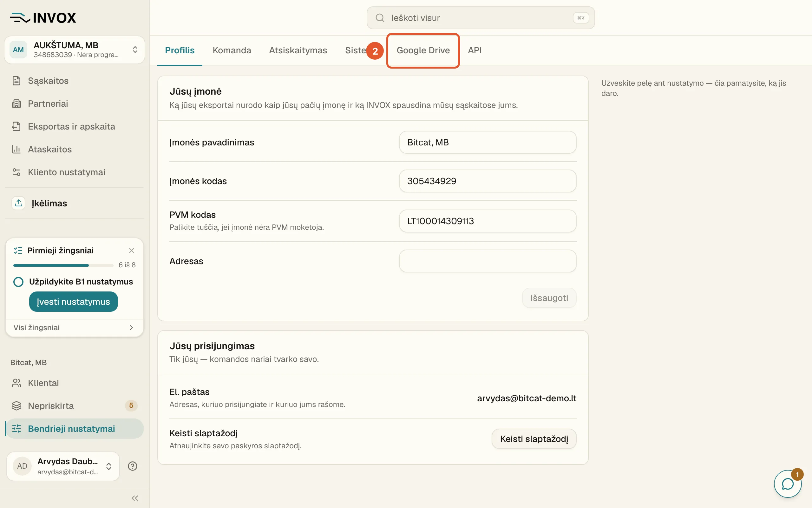Click the 6 iš 8 progress text

[127, 265]
